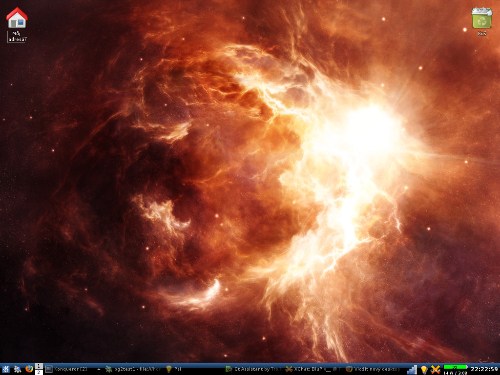Open the KDE application launcher menu
This screenshot has width=500, height=375.
click(x=5, y=369)
